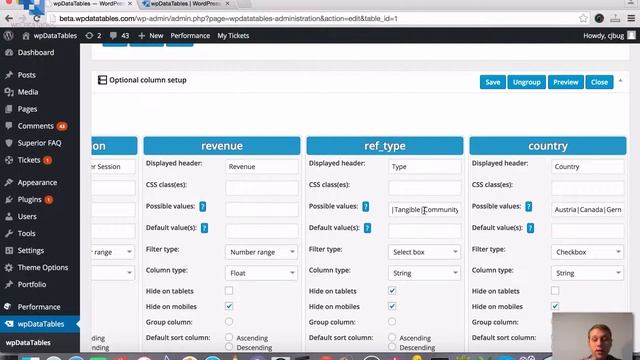Select ref_type Group column radio

click(x=392, y=322)
